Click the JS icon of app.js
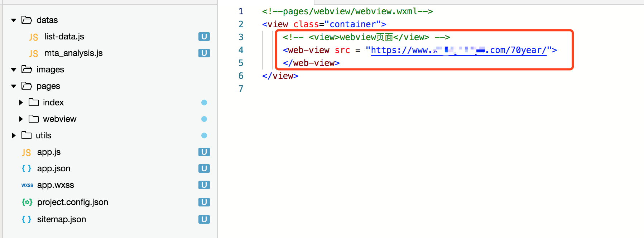Viewport: 644px width, 238px height. (x=27, y=153)
